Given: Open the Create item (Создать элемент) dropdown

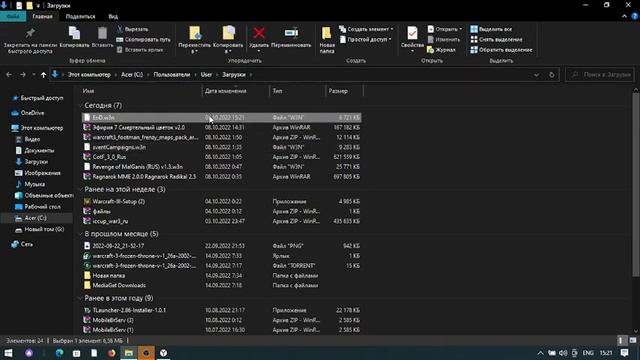Looking at the screenshot, I should (366, 29).
